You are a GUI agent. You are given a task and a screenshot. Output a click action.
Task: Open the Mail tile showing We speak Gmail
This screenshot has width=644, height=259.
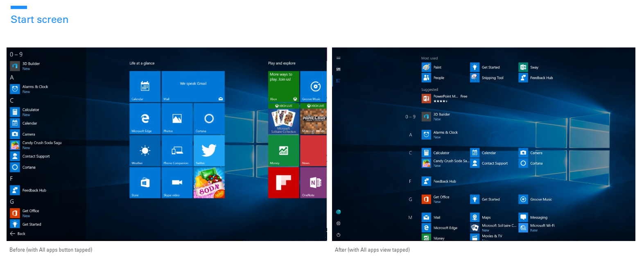[x=193, y=87]
